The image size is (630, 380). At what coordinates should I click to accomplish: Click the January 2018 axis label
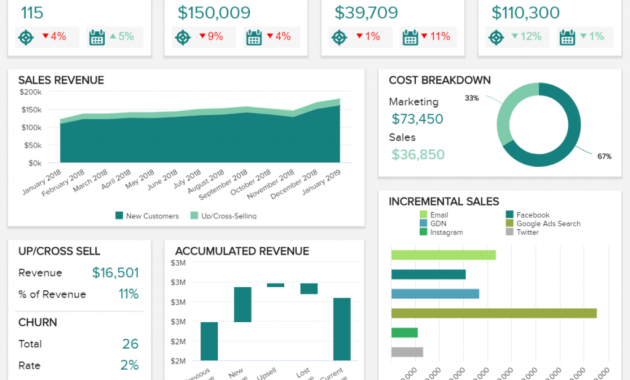pyautogui.click(x=42, y=182)
